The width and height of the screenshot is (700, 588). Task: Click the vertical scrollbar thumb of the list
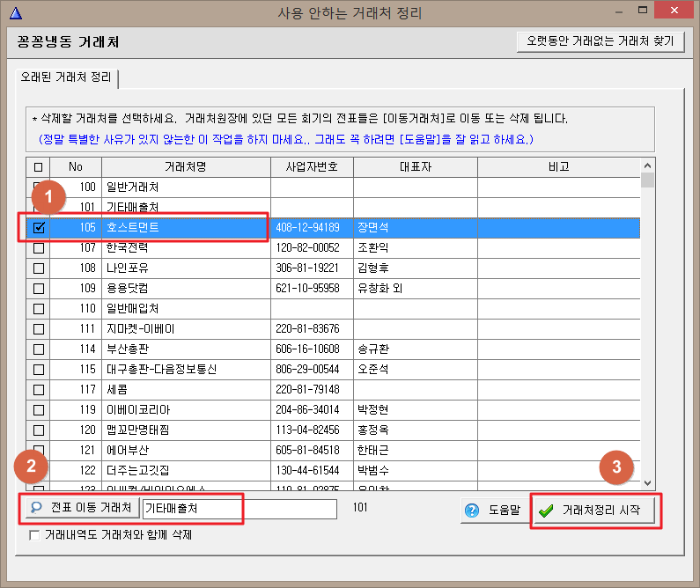coord(647,180)
